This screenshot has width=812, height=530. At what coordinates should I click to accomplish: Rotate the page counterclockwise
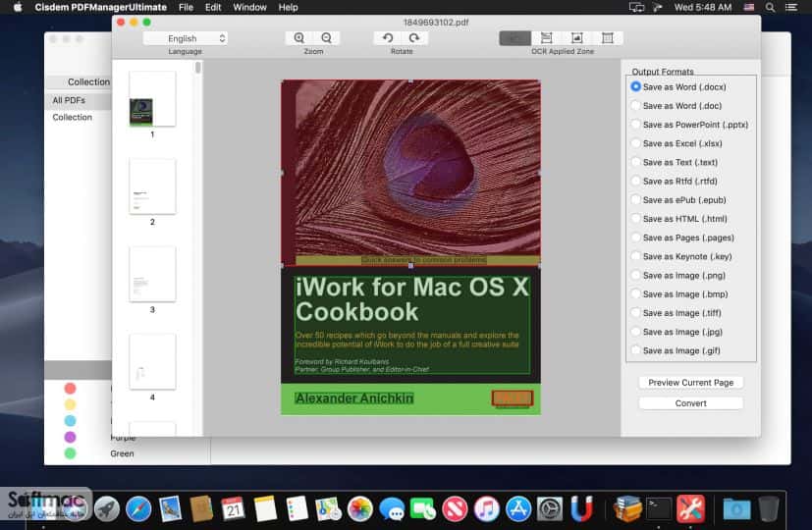(x=388, y=37)
